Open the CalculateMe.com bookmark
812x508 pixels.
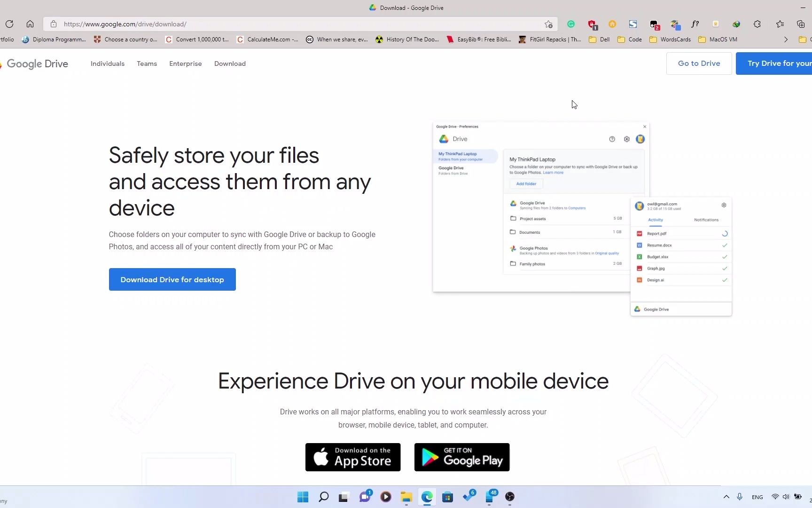[x=267, y=40]
